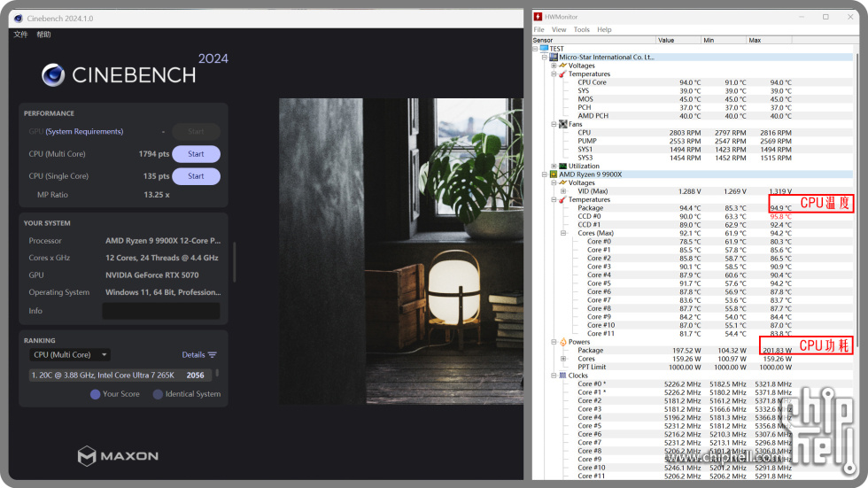Click the Sensor column header
This screenshot has height=488, width=868.
point(593,40)
